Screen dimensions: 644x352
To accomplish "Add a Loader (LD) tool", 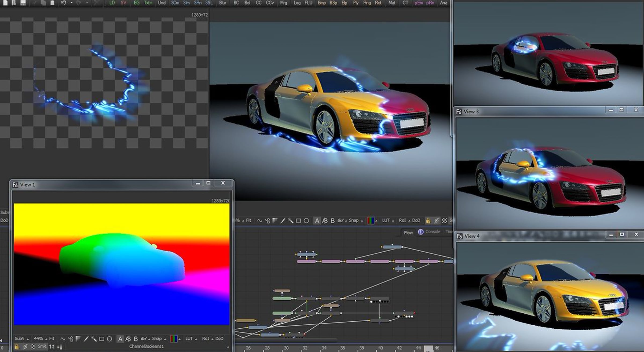I will point(112,3).
